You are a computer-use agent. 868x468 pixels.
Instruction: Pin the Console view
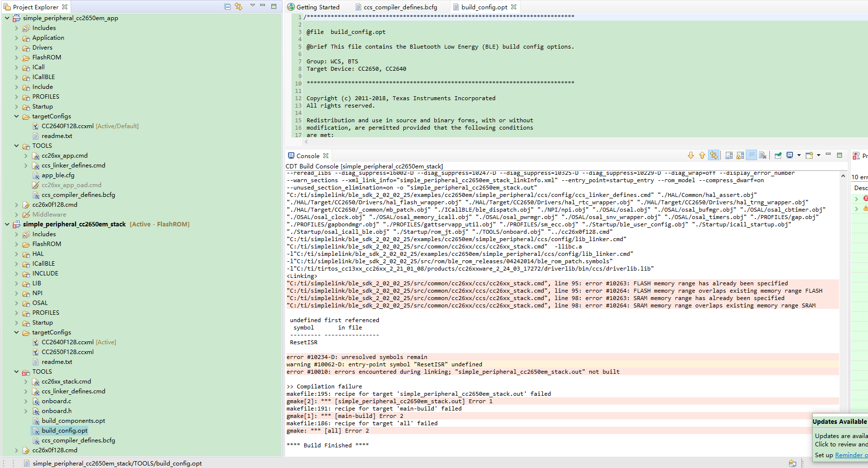pos(778,156)
